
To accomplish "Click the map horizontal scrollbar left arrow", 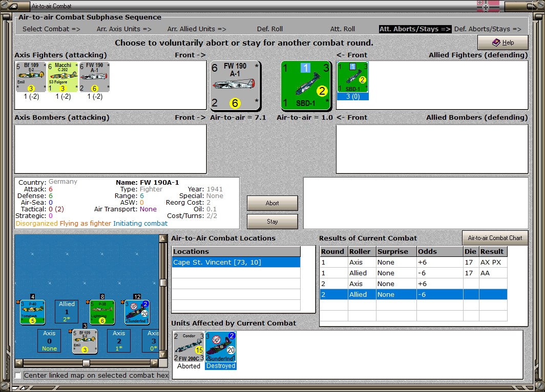I will click(19, 363).
